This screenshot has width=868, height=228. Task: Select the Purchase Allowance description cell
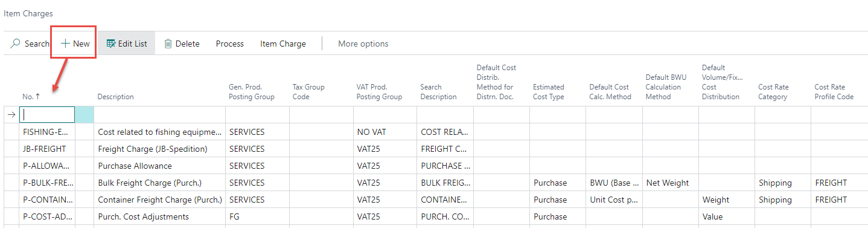(135, 166)
